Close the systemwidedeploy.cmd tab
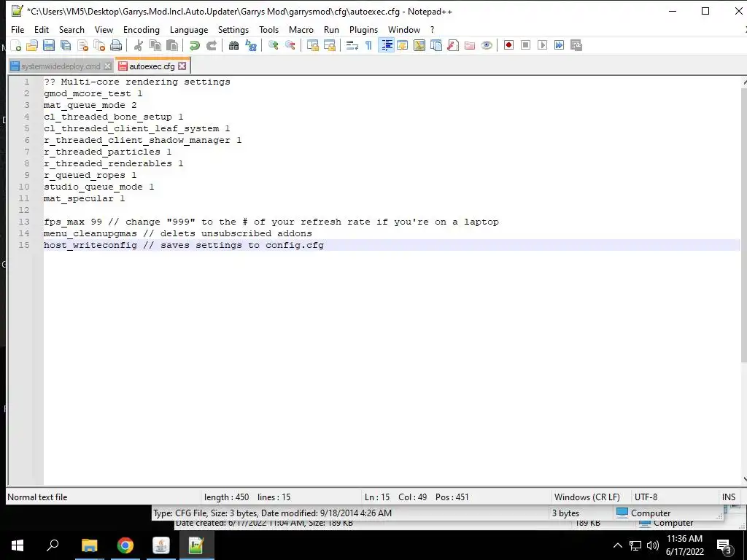Viewport: 747px width, 560px height. [108, 66]
